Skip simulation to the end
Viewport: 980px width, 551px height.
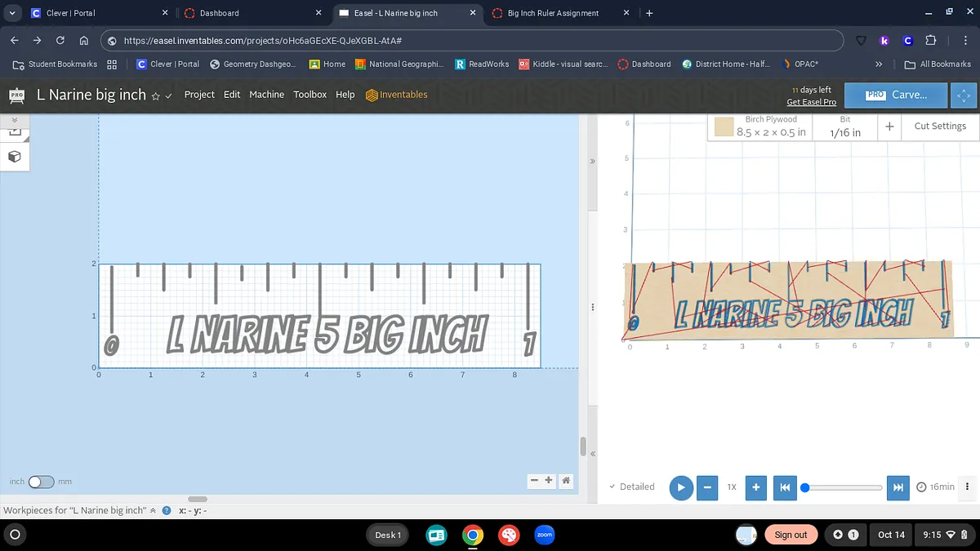pos(898,487)
